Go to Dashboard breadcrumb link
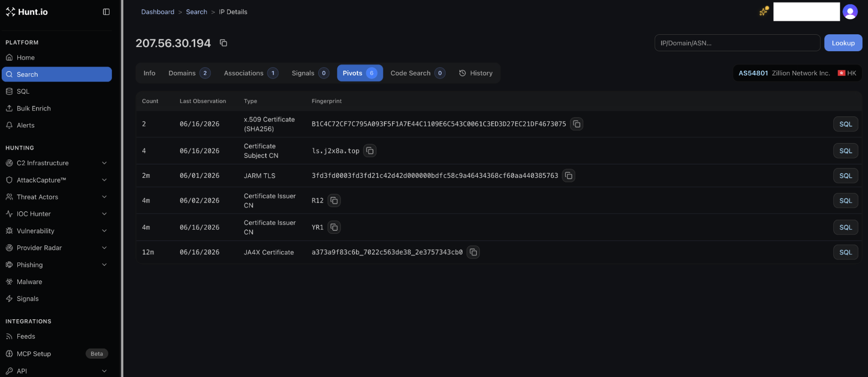 click(x=158, y=12)
